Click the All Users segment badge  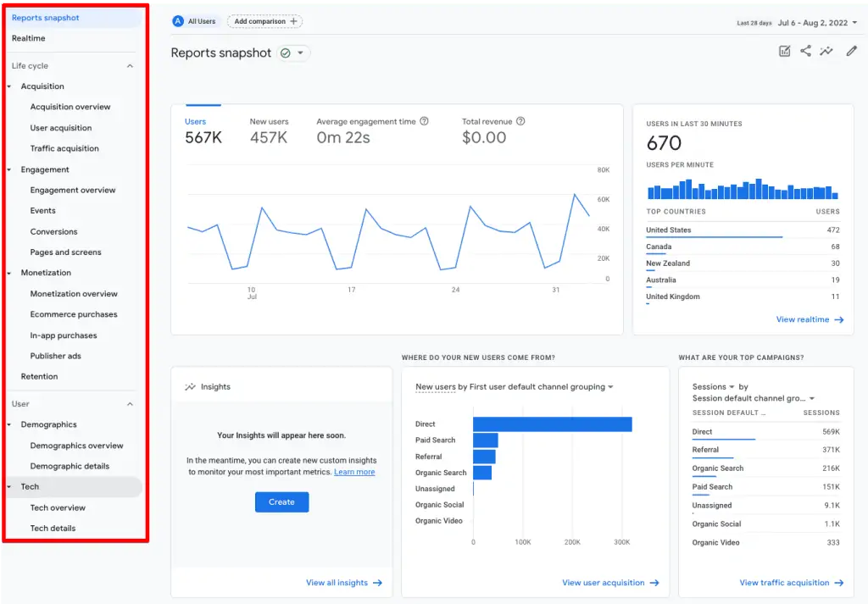196,21
